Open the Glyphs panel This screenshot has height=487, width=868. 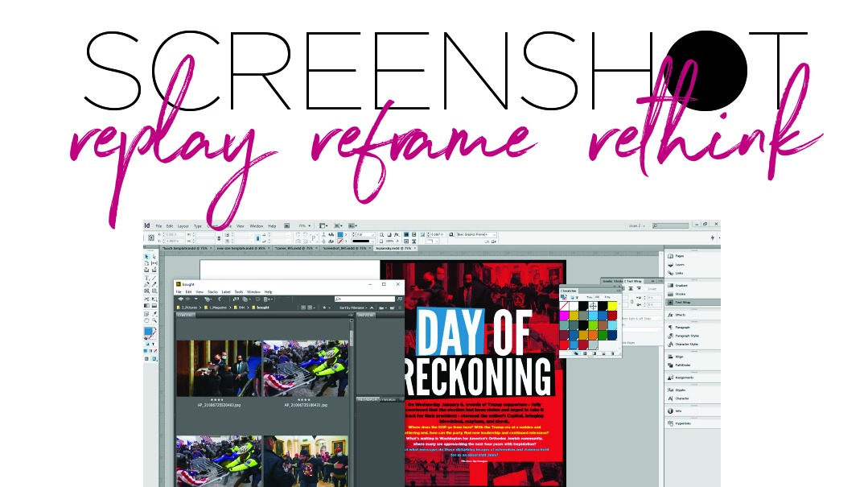(x=680, y=390)
